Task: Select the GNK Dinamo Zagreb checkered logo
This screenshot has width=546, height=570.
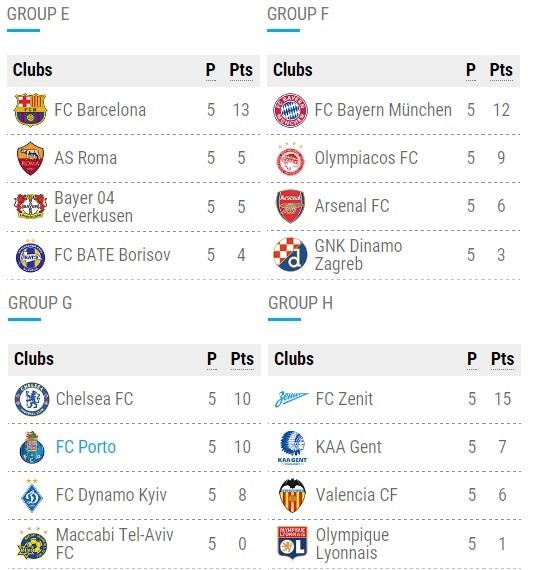Action: (290, 254)
